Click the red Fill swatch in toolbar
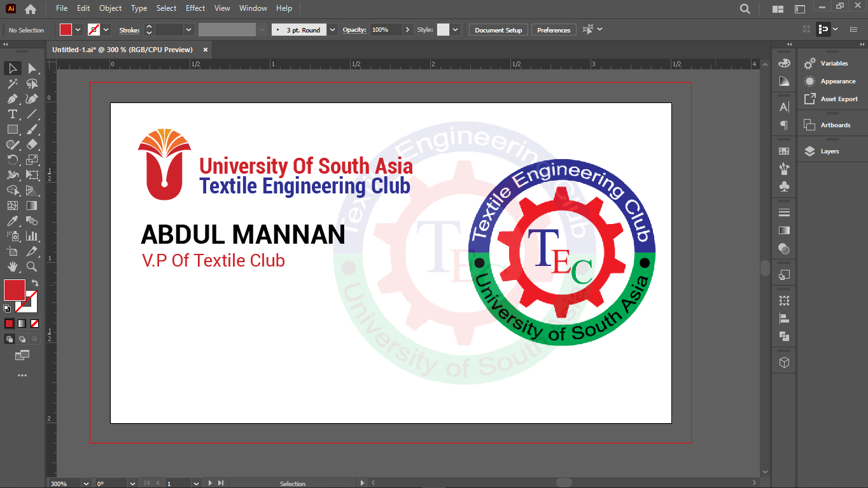This screenshot has height=488, width=868. point(15,290)
